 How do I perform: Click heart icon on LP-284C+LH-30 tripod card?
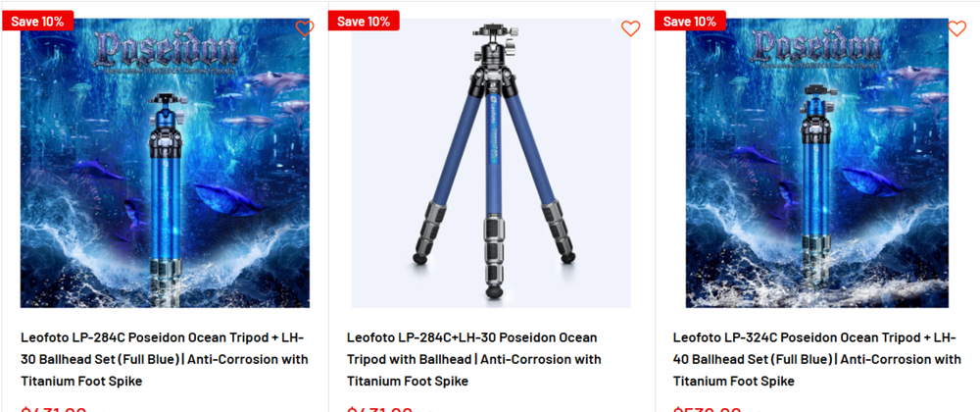(x=630, y=28)
